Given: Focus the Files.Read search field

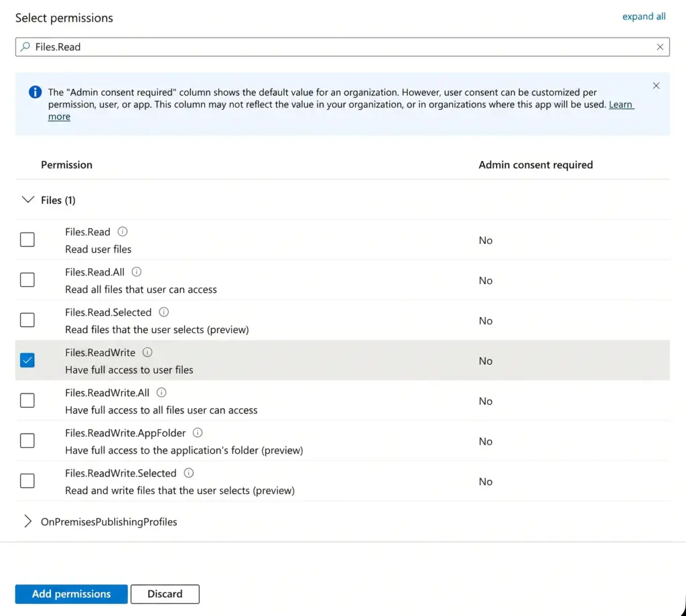Looking at the screenshot, I should pyautogui.click(x=342, y=47).
